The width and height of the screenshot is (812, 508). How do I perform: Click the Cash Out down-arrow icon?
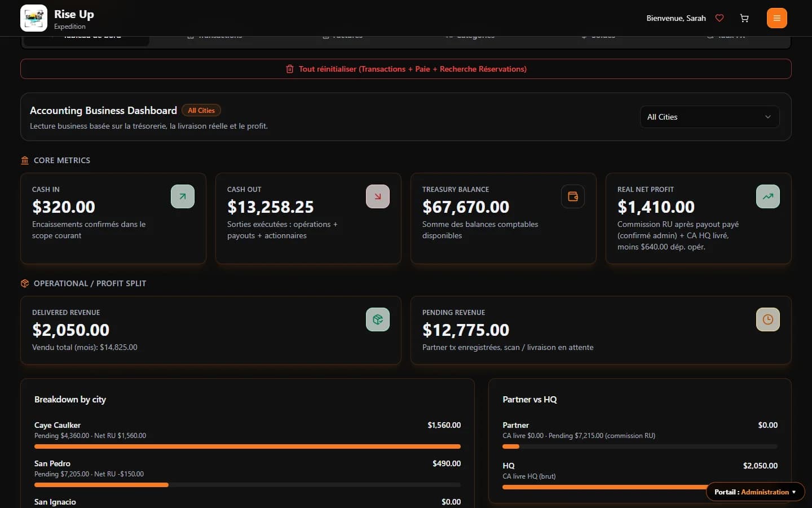pos(378,196)
